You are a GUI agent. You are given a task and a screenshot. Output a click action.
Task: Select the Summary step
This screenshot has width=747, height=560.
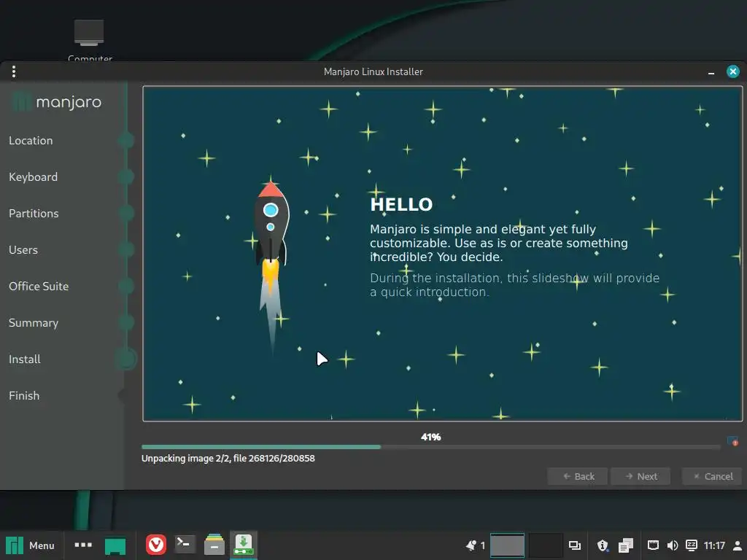click(34, 322)
